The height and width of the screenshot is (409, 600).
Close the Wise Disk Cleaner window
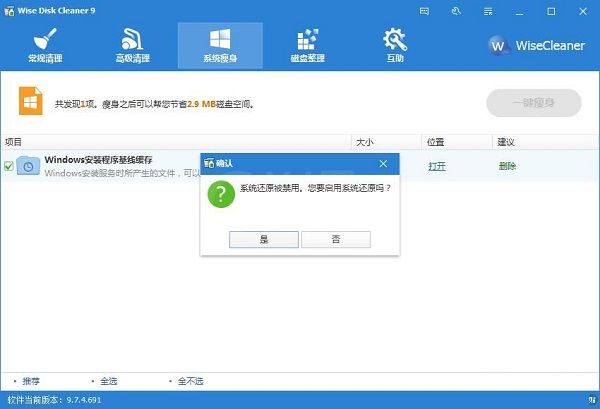click(583, 11)
